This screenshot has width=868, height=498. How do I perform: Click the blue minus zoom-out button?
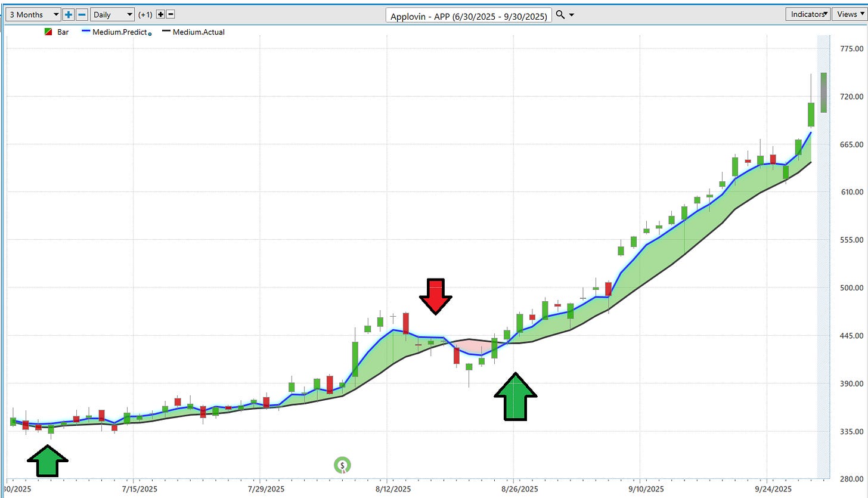click(82, 15)
